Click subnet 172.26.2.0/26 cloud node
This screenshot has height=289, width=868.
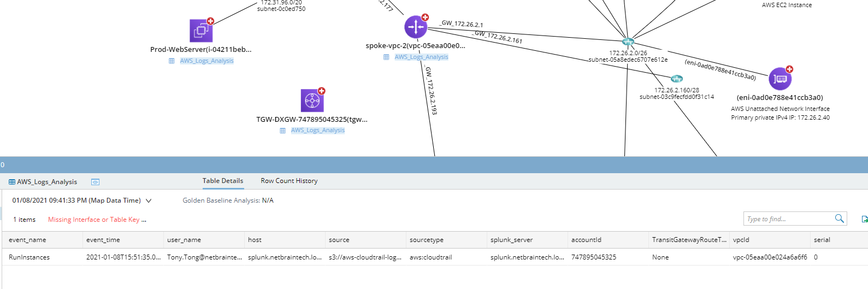point(628,42)
